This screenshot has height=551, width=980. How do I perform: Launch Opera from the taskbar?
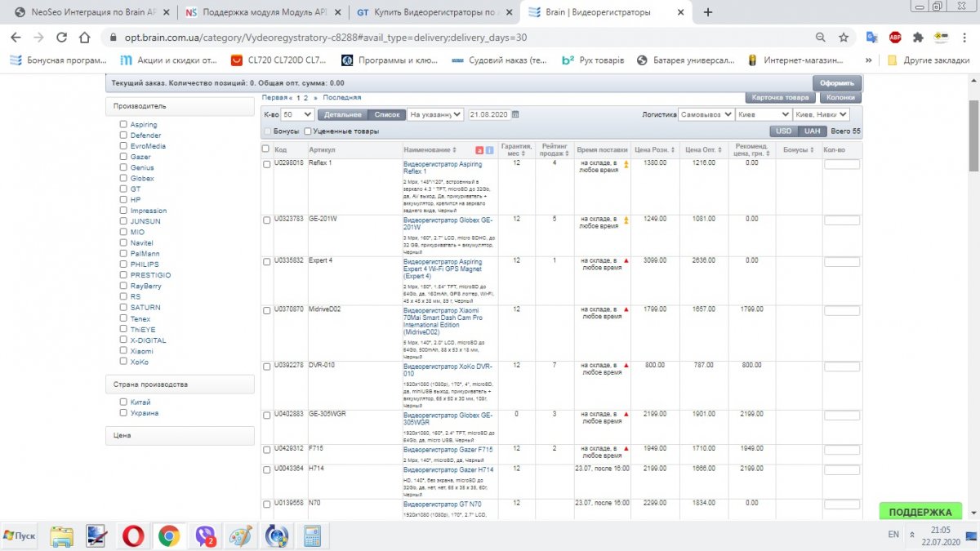[x=133, y=536]
